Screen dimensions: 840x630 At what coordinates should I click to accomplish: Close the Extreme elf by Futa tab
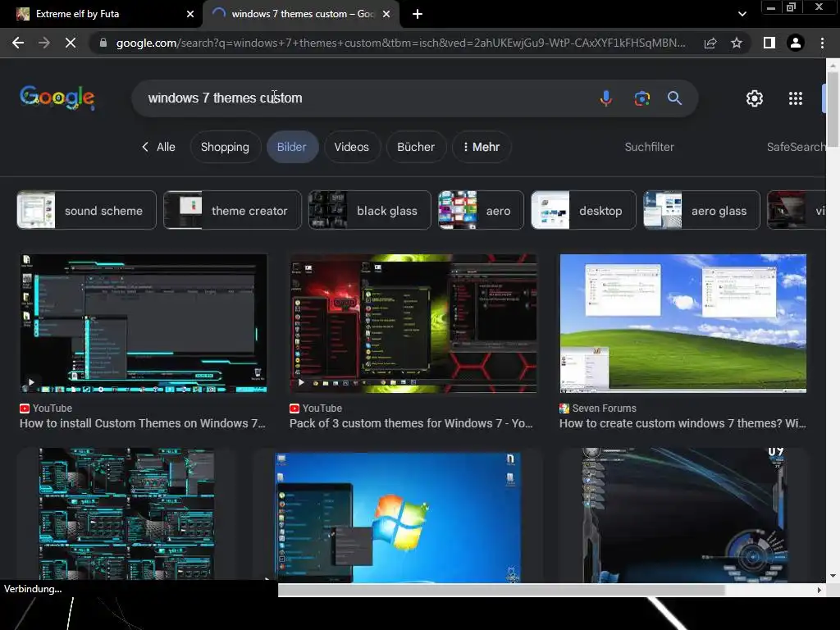[x=190, y=14]
